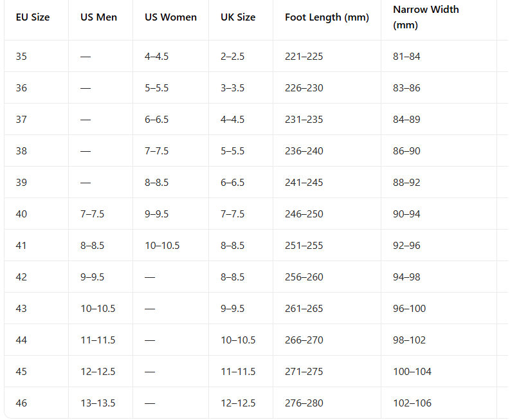Viewport: 510px width, 420px height.
Task: Click the US Men column header
Action: tap(99, 17)
